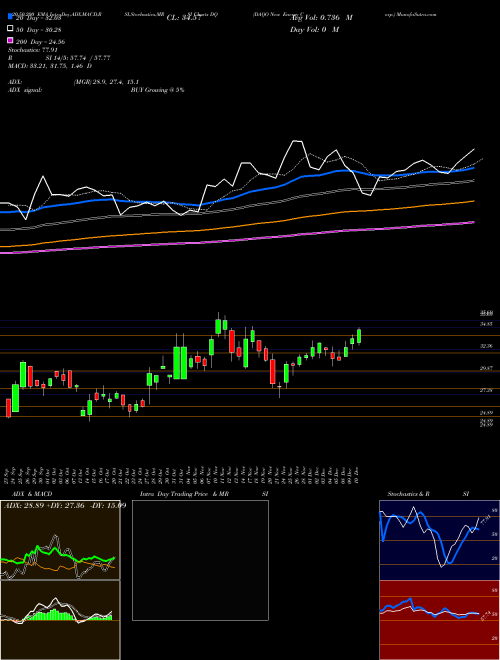Click the tallest green candle at the November peak
Screen dimensions: 500x660
coord(218,326)
